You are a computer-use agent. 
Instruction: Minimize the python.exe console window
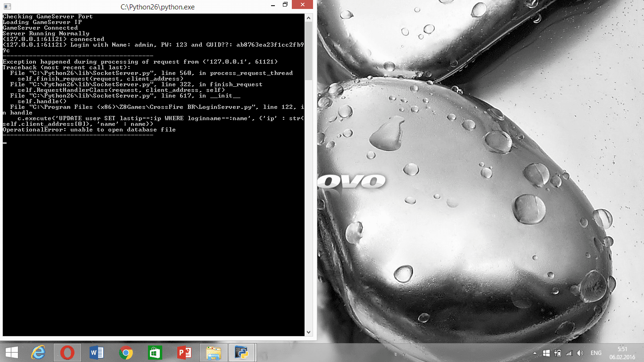click(272, 5)
